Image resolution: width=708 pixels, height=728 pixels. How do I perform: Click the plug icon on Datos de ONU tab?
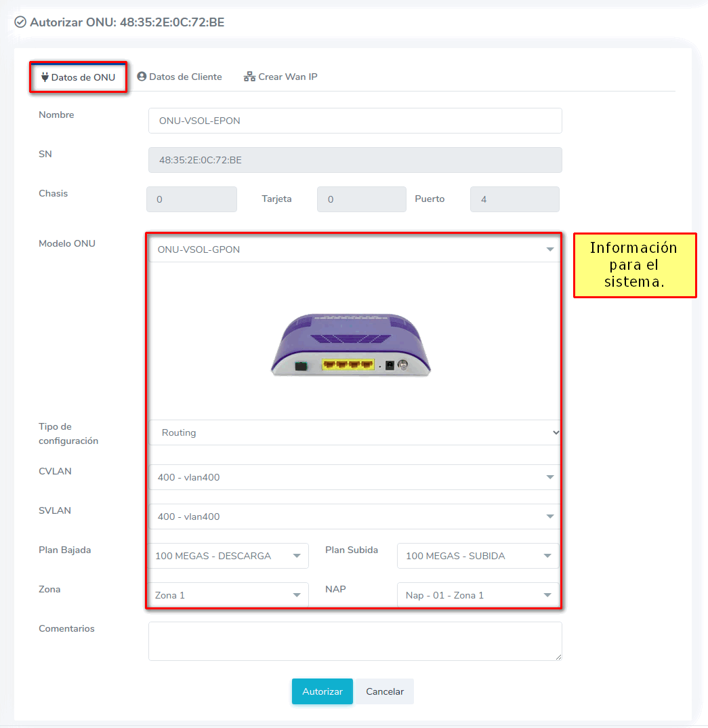click(45, 77)
